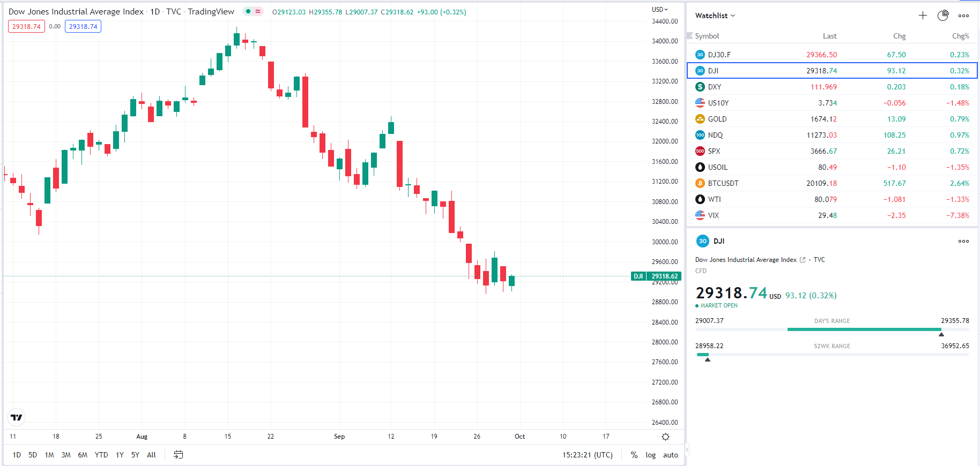Click the blue 29318.74 buy button
The image size is (980, 466).
click(83, 26)
